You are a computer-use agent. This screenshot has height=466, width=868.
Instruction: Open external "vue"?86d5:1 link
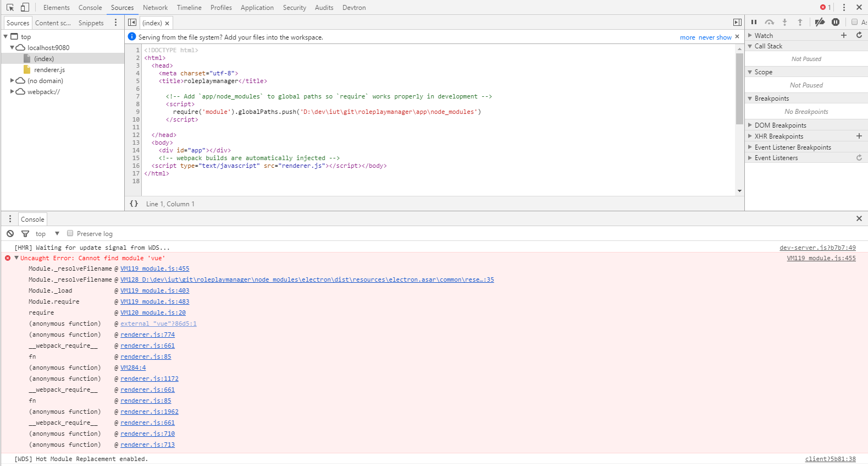point(158,324)
